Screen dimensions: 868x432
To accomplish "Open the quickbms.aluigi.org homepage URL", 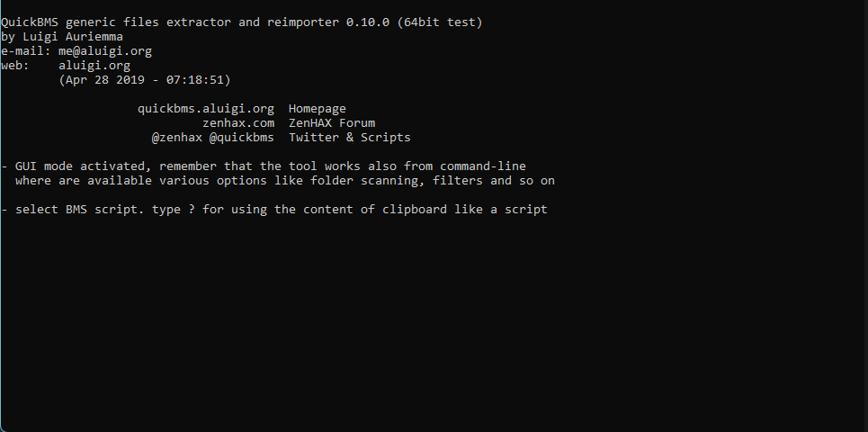I will 206,109.
